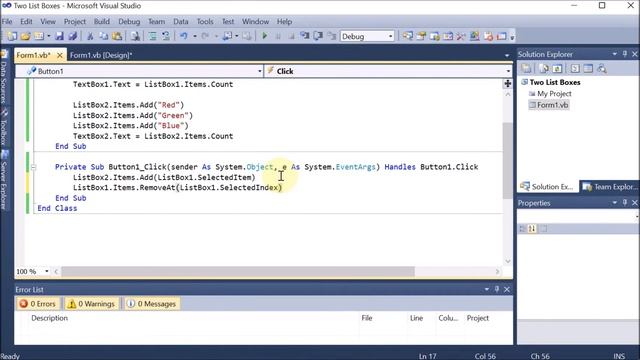Image resolution: width=640 pixels, height=360 pixels.
Task: Click the Navigate Backward icon
Action: click(x=227, y=36)
